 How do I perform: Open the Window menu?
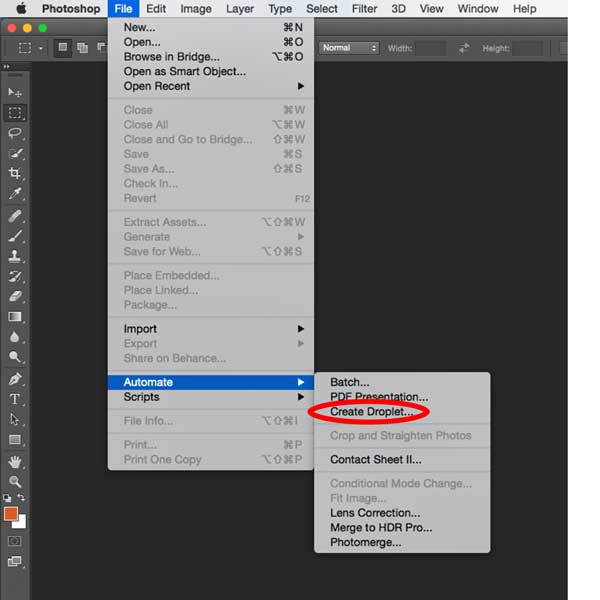[x=478, y=8]
